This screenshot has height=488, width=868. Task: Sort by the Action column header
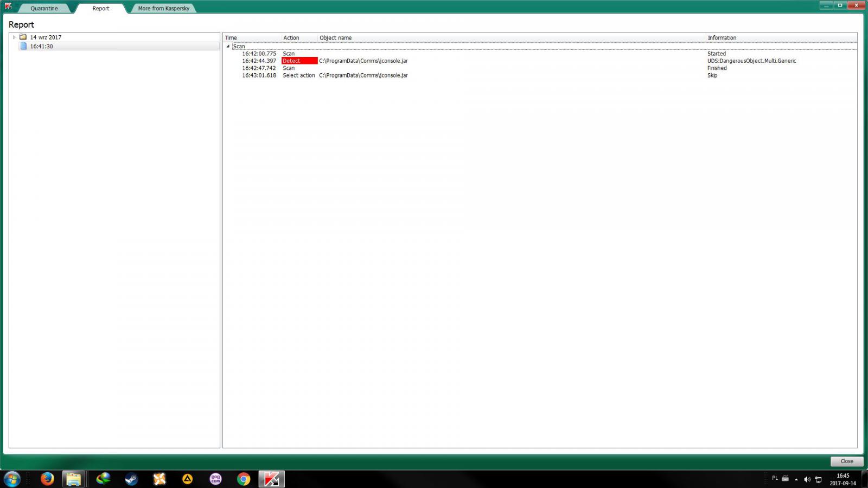tap(299, 38)
